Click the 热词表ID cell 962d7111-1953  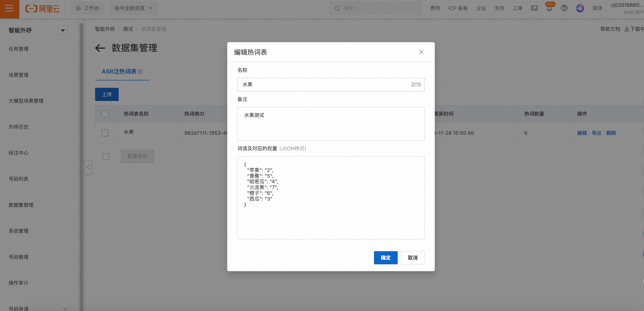(x=205, y=133)
